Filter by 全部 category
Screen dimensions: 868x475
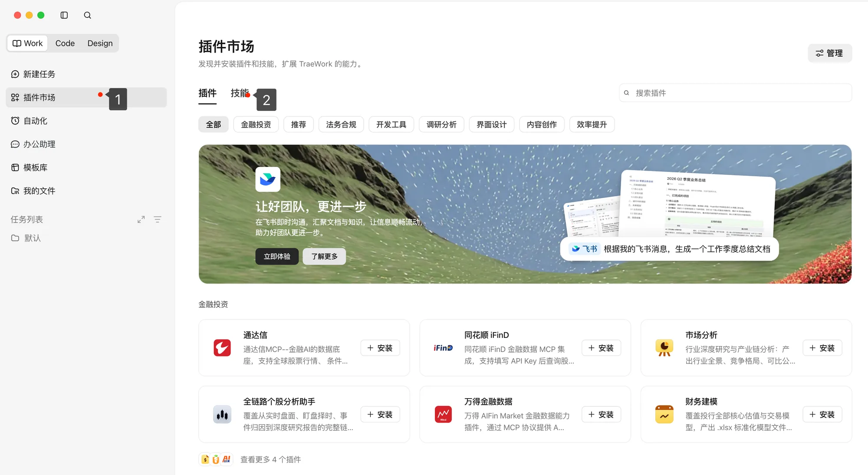pos(214,125)
